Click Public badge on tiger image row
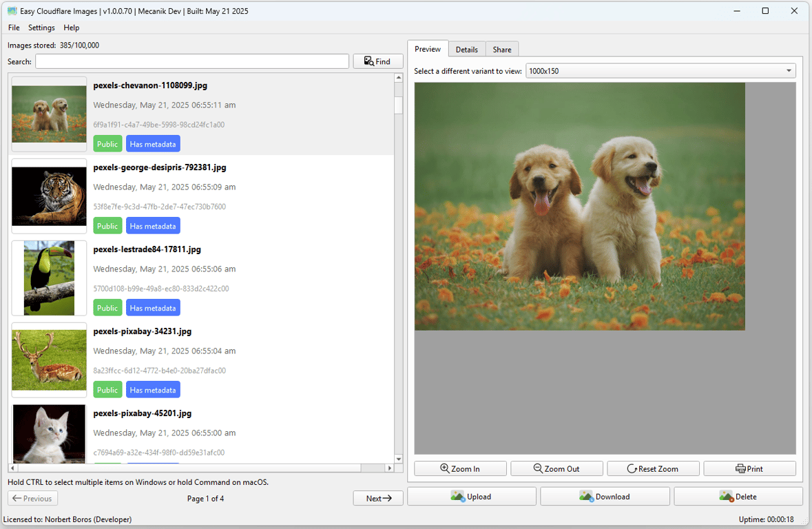The width and height of the screenshot is (812, 529). click(x=107, y=226)
